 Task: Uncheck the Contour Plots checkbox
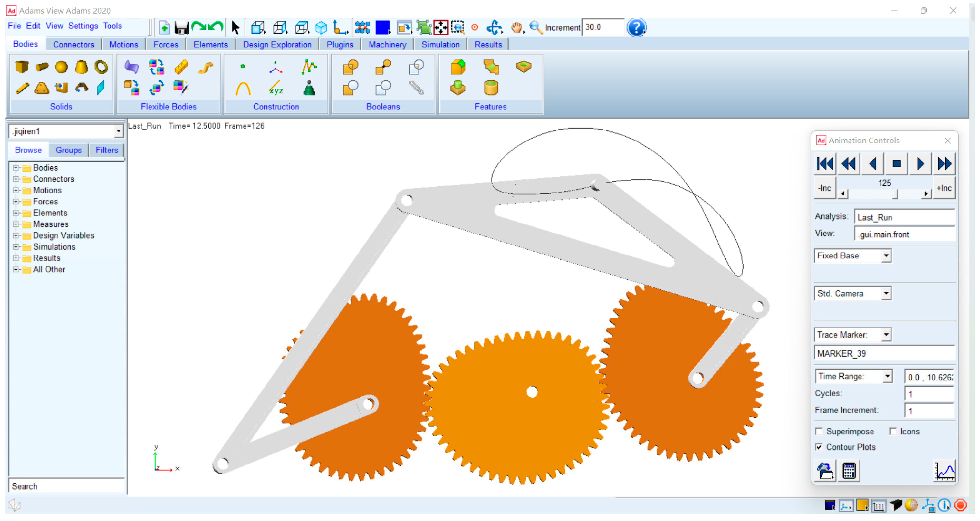click(819, 447)
